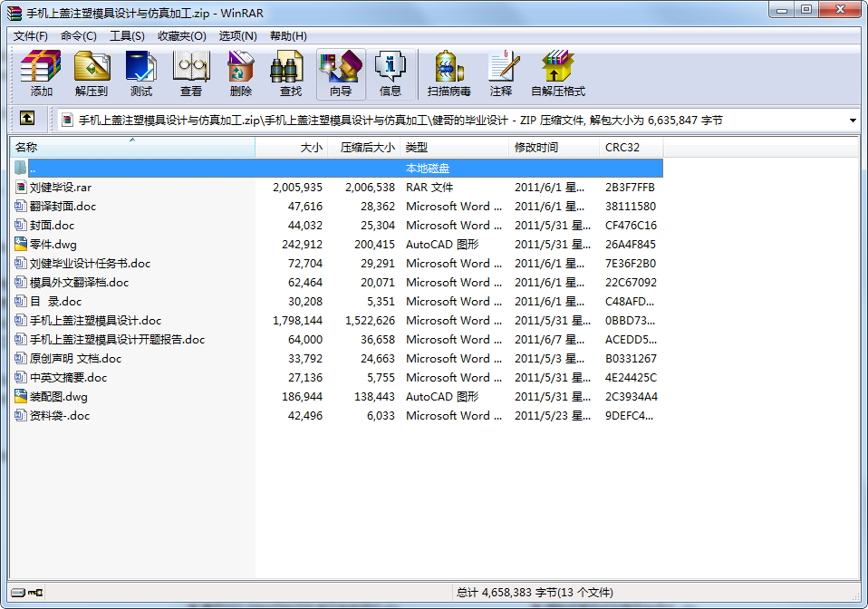868x609 pixels.
Task: Go up one folder level button
Action: [x=28, y=119]
